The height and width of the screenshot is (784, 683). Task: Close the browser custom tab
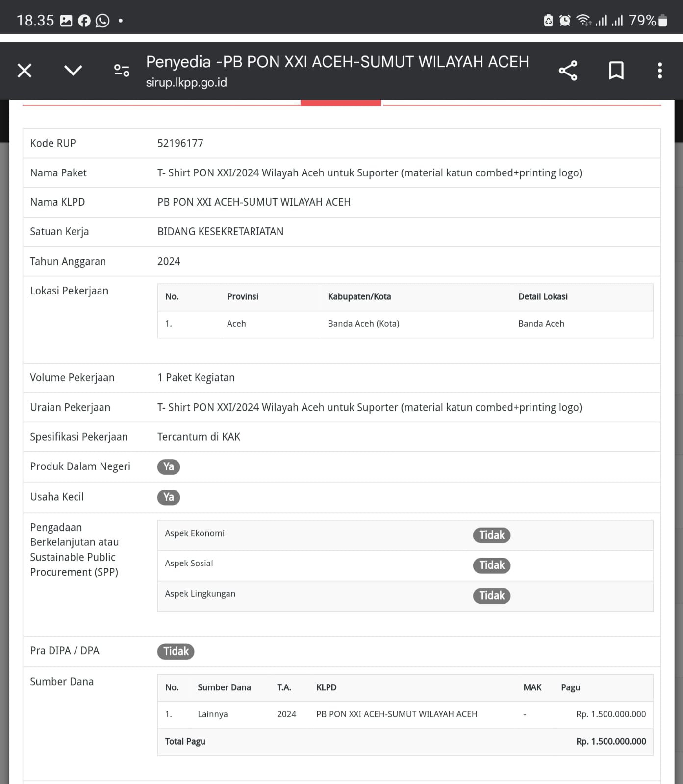pyautogui.click(x=25, y=71)
